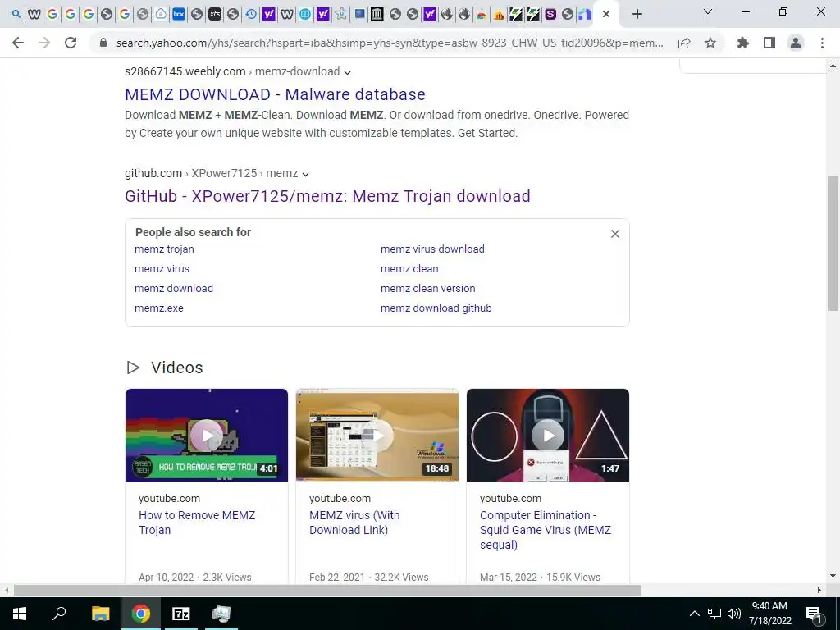This screenshot has height=630, width=840.
Task: Open the clock showing 9:40 AM
Action: click(x=769, y=614)
